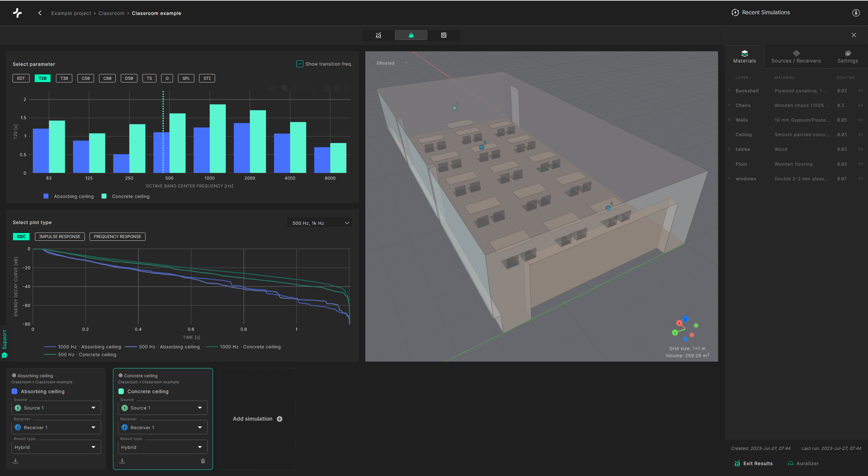Open Source dropdown in Absorbing ceiling card

click(56, 408)
